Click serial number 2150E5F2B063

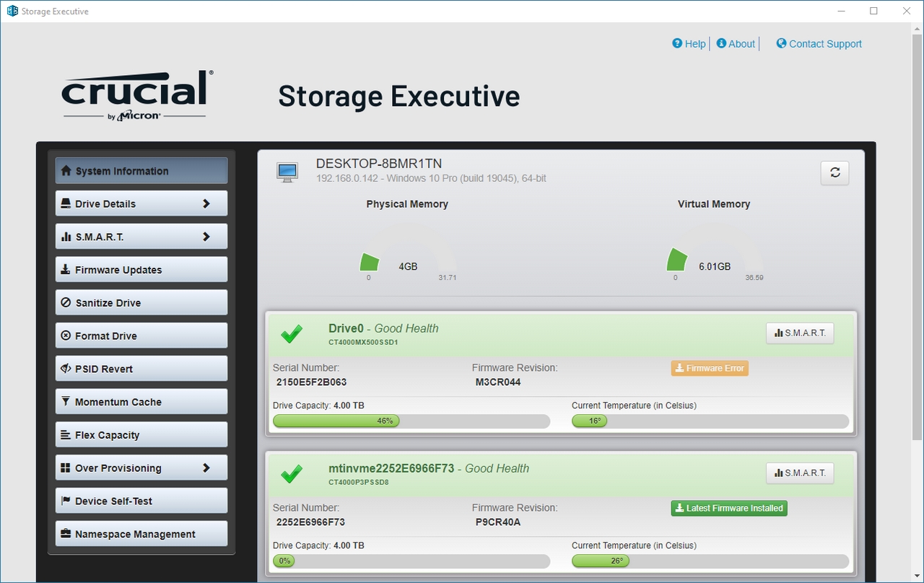[311, 382]
